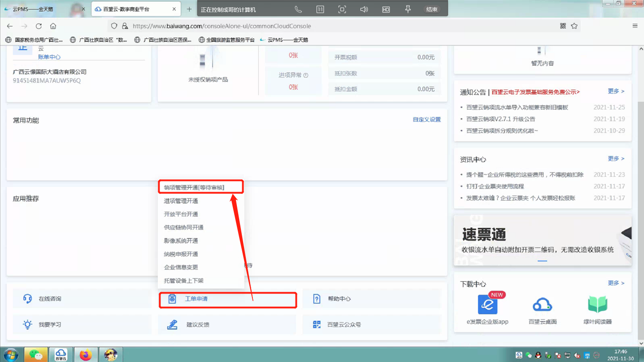
Task: Click the 工单申请 clipboard icon
Action: pyautogui.click(x=172, y=299)
